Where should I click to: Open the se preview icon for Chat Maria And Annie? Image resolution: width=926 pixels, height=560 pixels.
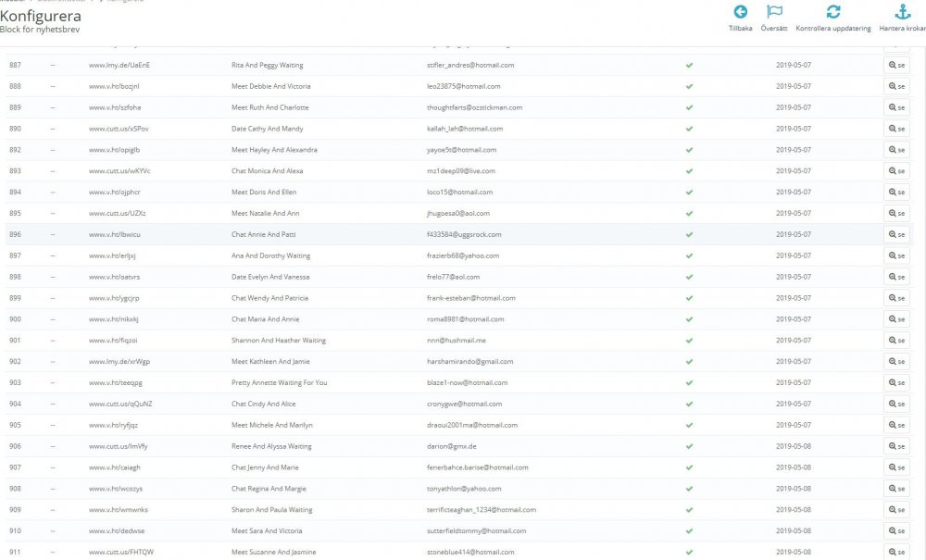coord(895,318)
